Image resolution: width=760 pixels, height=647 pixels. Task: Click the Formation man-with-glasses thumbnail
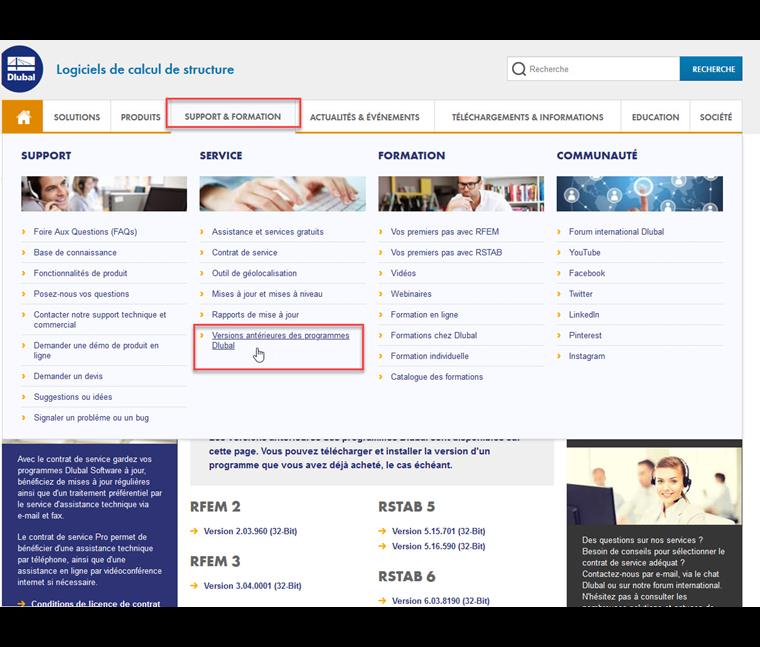click(x=461, y=193)
